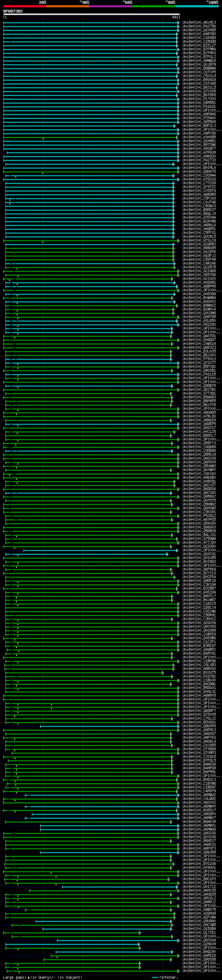Image resolution: width=222 pixels, height=980 pixels.
Task: Select the UniRef100_P25460 label
Action: click(199, 118)
